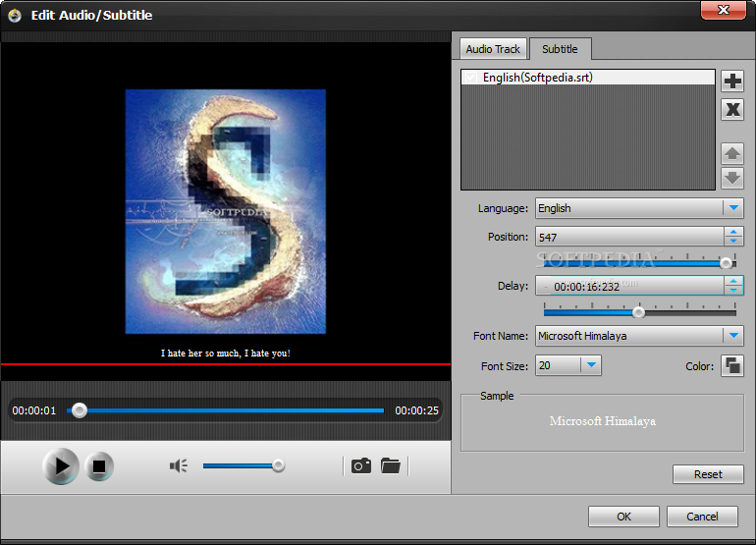
Task: Click the volume slider handle
Action: click(278, 465)
